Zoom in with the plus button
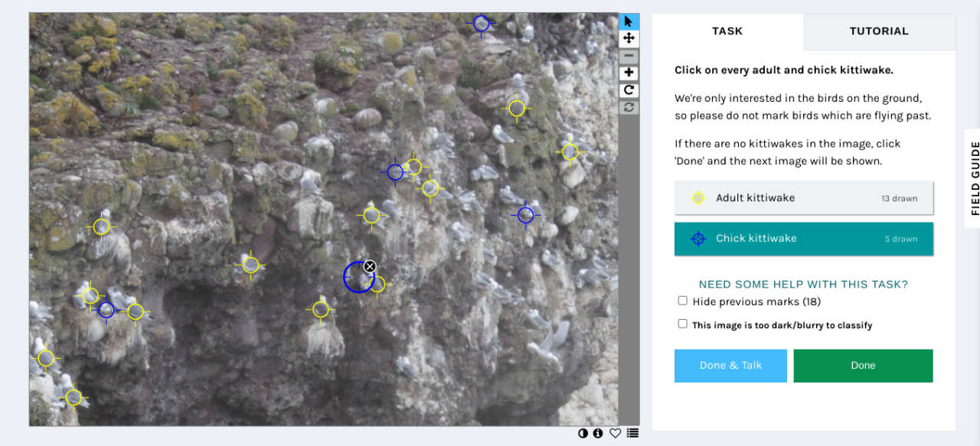The width and height of the screenshot is (980, 446). [629, 73]
